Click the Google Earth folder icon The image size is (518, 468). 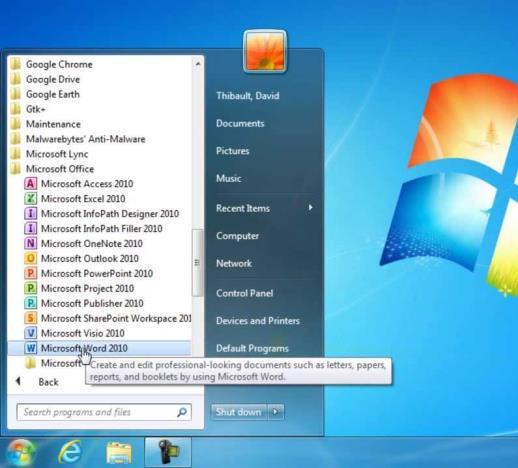tap(15, 94)
